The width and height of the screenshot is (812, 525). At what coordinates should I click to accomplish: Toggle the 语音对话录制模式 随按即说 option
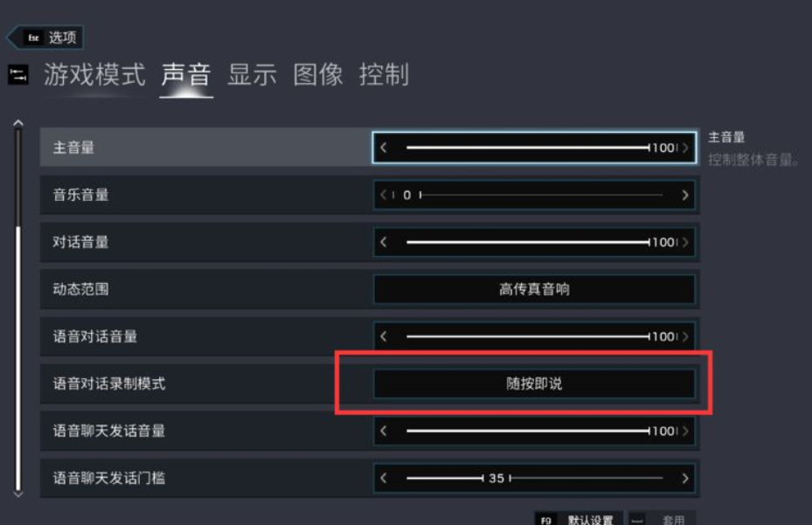click(x=534, y=383)
